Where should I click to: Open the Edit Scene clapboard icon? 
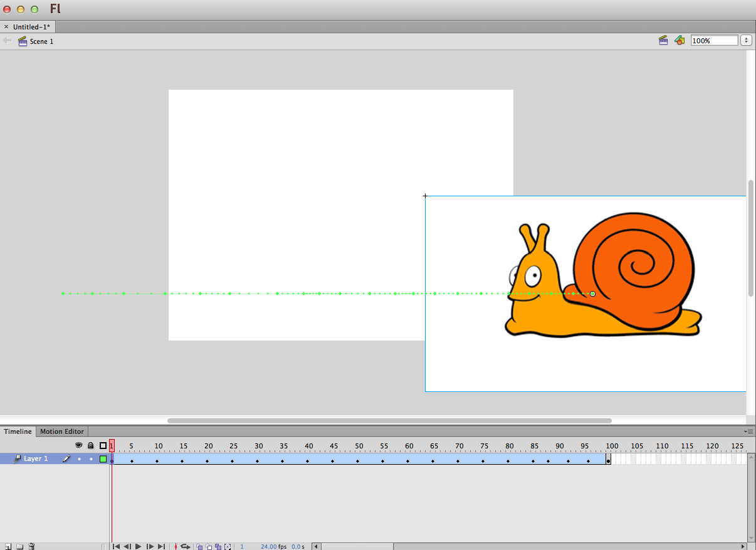point(663,40)
